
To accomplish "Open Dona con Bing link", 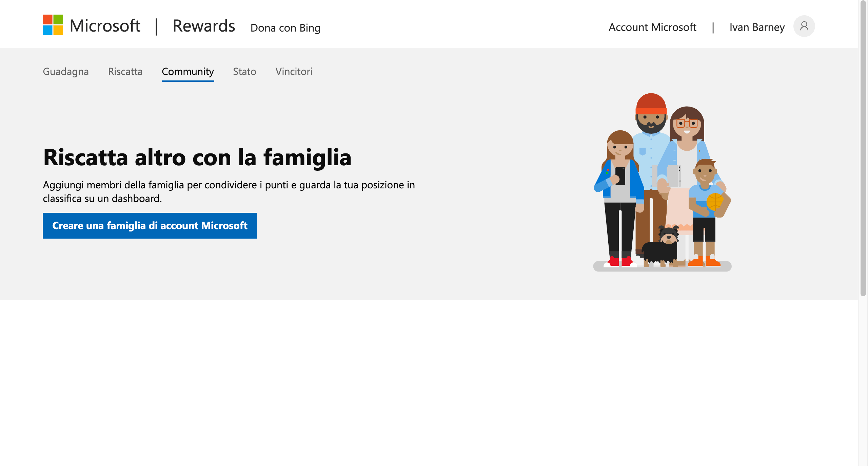I will (x=285, y=28).
